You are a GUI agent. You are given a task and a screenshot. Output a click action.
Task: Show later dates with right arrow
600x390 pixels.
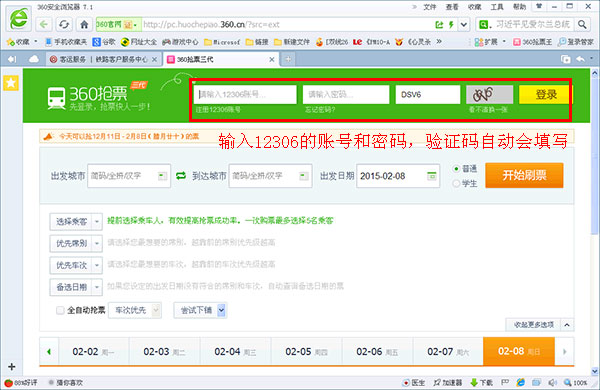(x=564, y=351)
